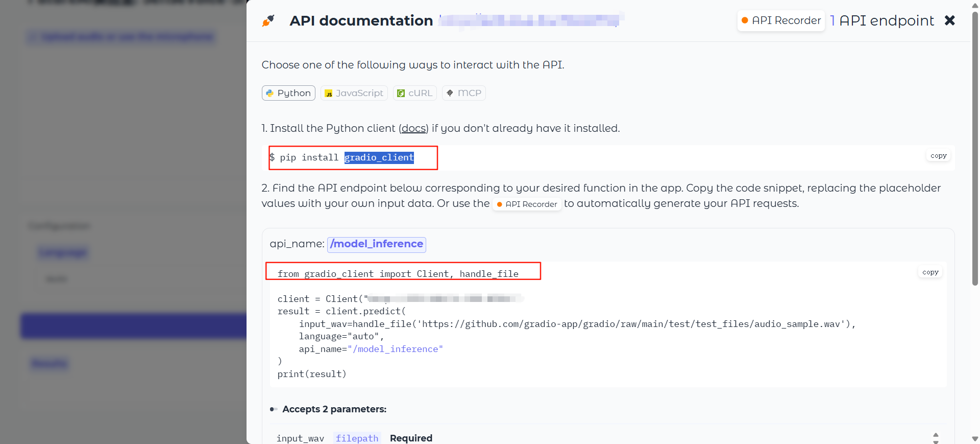Copy the pip install command

click(938, 156)
